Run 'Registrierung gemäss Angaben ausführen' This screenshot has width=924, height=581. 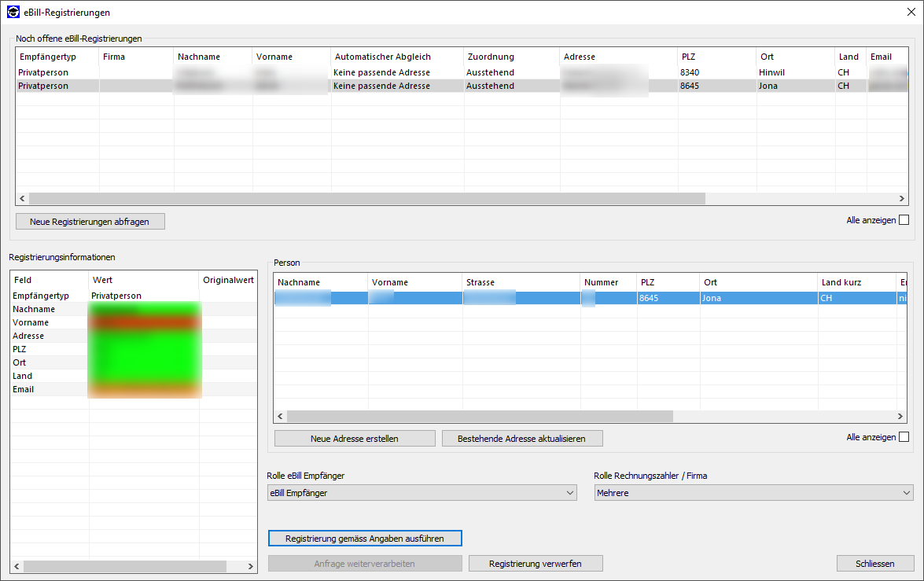[365, 539]
